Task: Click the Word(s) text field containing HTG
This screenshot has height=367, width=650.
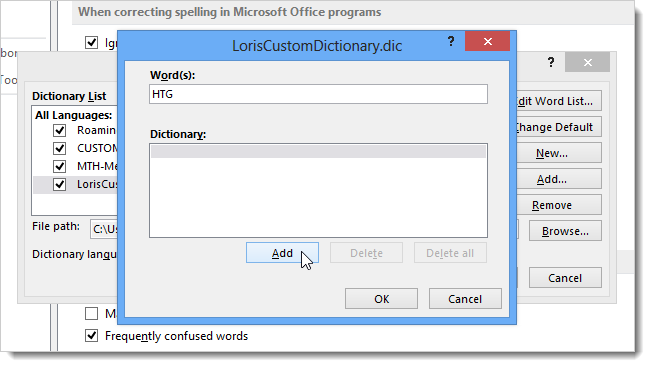Action: tap(318, 94)
